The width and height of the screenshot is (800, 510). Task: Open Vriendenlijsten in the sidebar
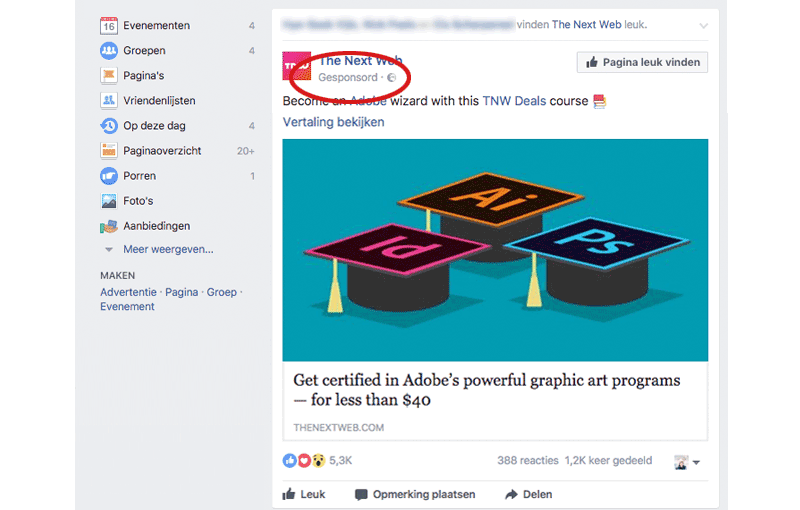(x=159, y=100)
